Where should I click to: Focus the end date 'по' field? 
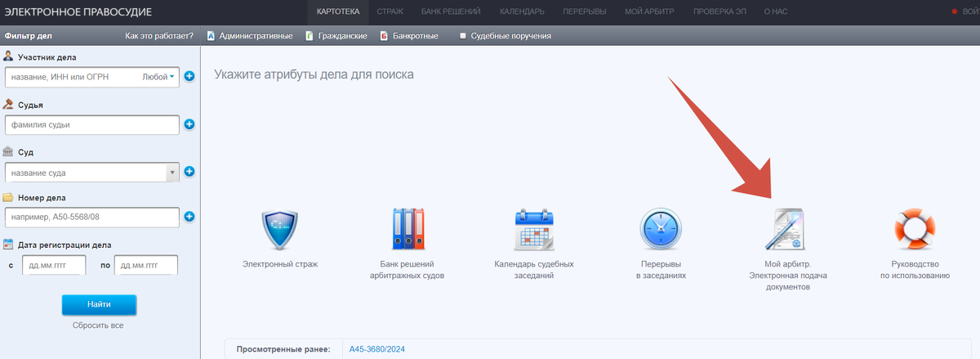(x=146, y=265)
